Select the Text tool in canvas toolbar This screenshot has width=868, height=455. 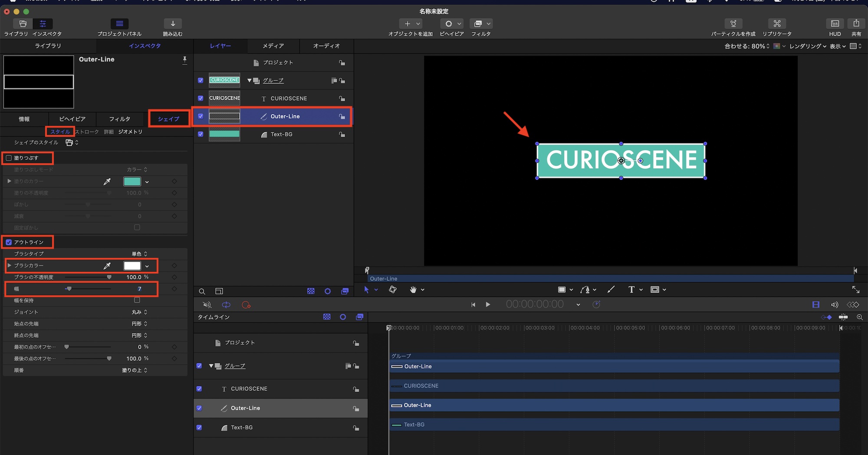631,290
